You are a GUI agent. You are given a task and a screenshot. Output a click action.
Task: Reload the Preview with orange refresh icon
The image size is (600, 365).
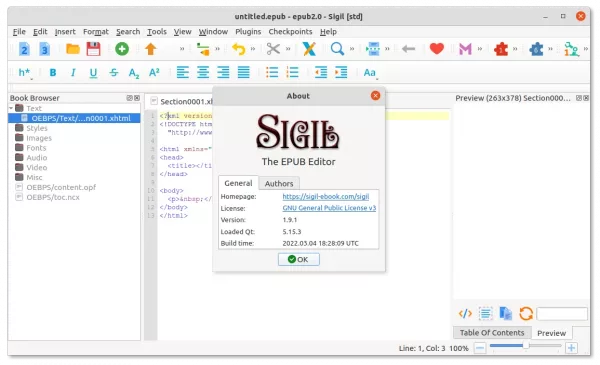[526, 314]
